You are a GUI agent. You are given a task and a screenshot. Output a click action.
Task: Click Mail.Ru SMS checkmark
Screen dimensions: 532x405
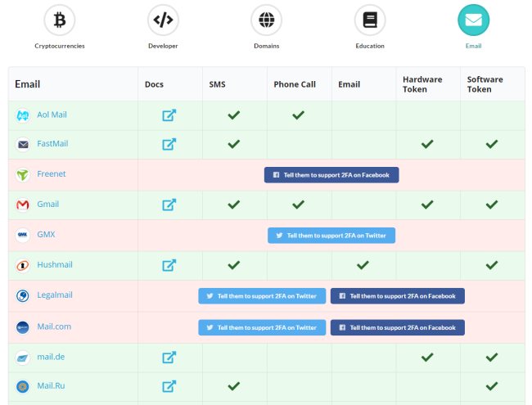coord(234,386)
